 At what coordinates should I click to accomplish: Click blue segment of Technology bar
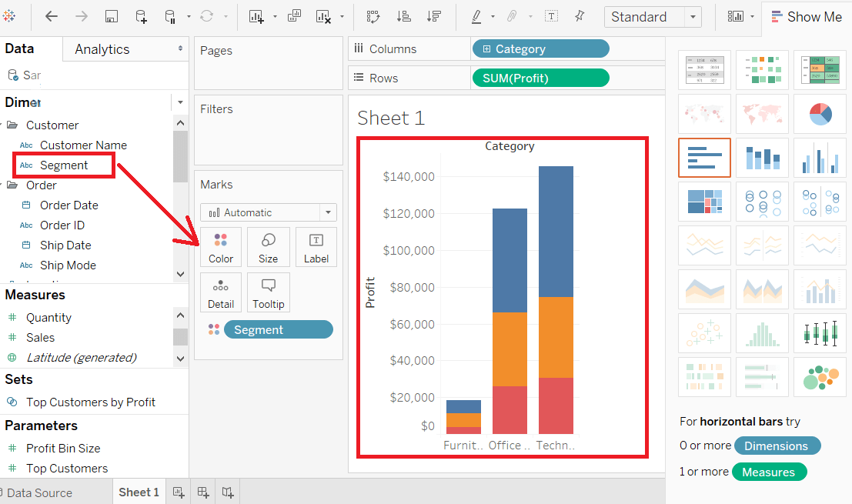[x=556, y=232]
